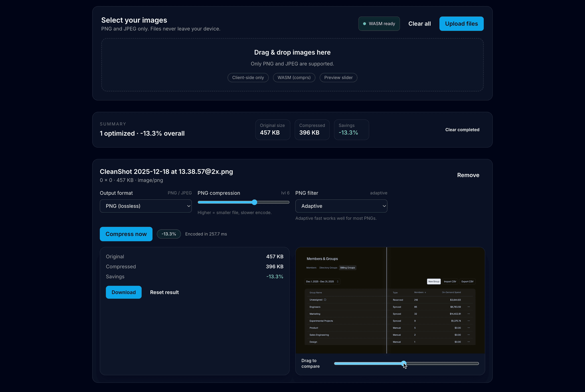
Task: Click the info icon beside Unassigned group
Action: (325, 299)
